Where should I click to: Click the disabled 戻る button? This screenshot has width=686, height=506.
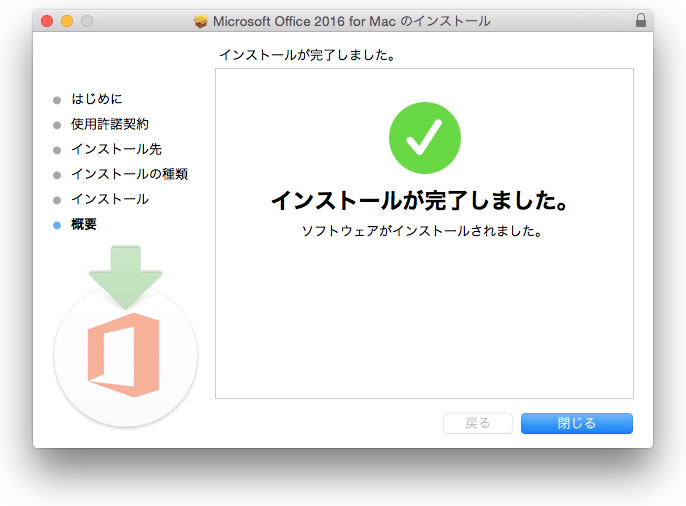click(x=478, y=423)
